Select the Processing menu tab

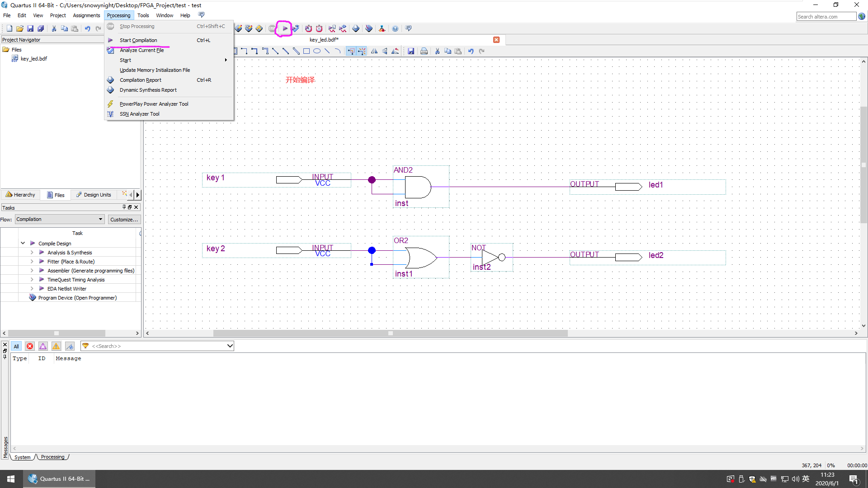(118, 15)
